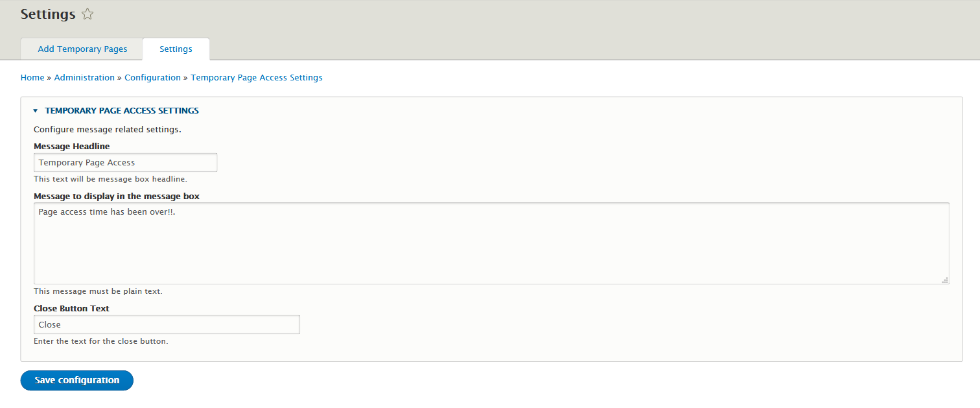980x408 pixels.
Task: Click inside the Message Headline field
Action: 125,162
